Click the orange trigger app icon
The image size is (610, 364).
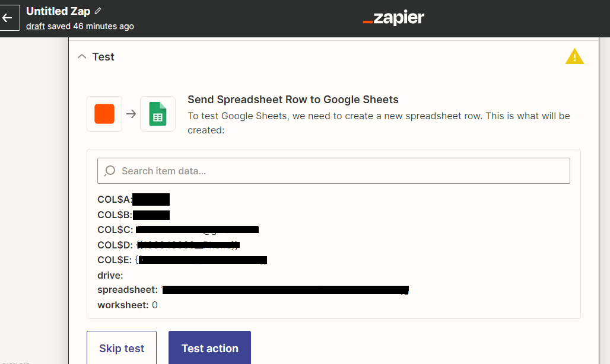[x=104, y=114]
